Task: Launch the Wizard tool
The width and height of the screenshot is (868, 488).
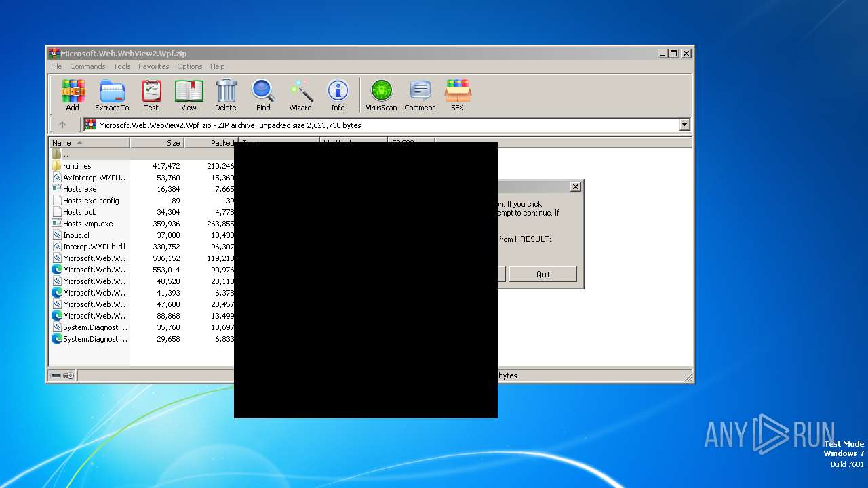Action: tap(300, 95)
